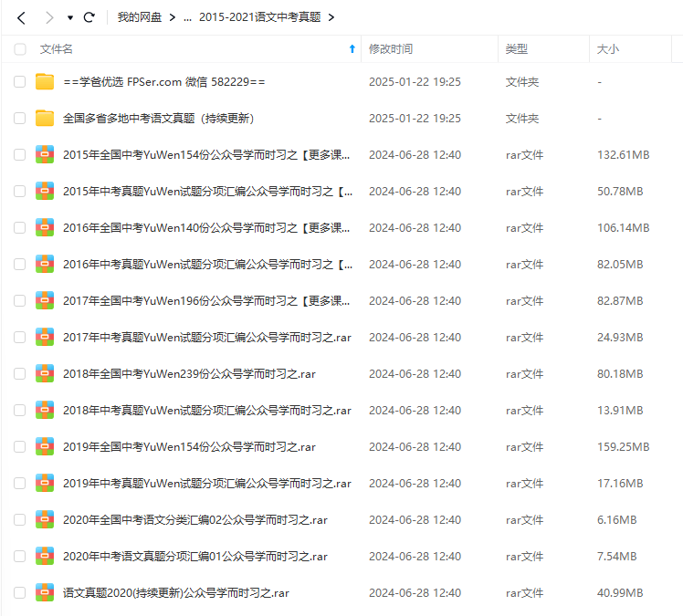Viewport: 683px width, 616px height.
Task: Go back with the left arrow
Action: (x=21, y=18)
